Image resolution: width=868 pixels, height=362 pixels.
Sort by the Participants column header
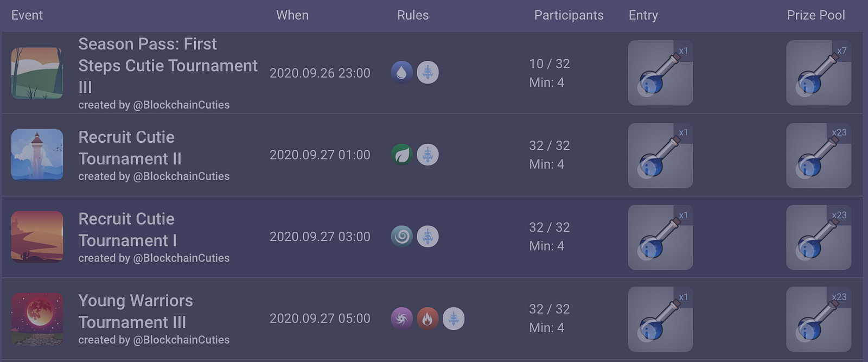click(x=569, y=15)
